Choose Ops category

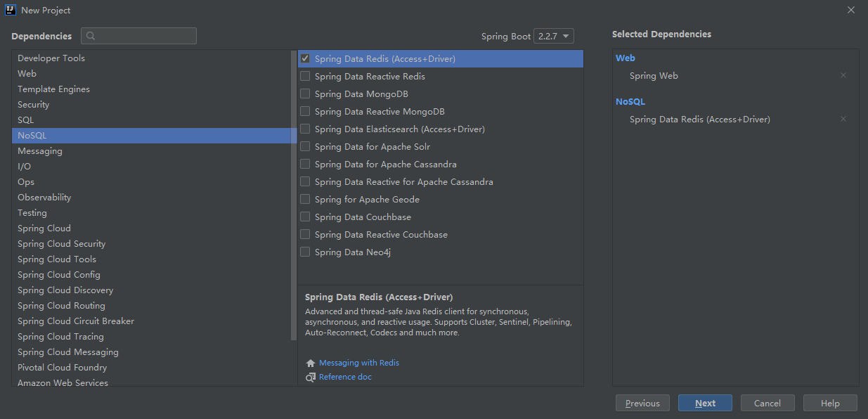151,181
